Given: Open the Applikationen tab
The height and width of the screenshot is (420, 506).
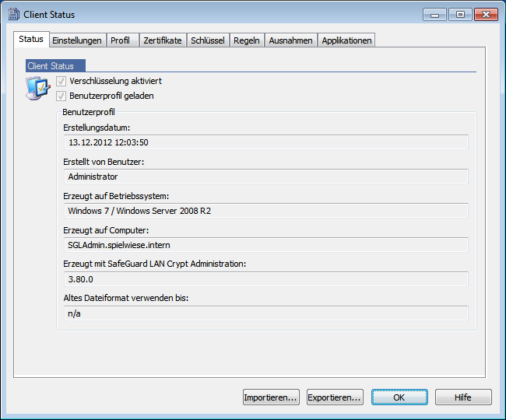Looking at the screenshot, I should [347, 40].
